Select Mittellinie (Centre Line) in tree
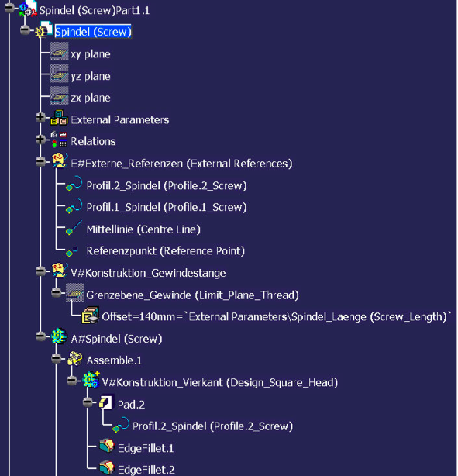The image size is (458, 476). click(x=143, y=229)
